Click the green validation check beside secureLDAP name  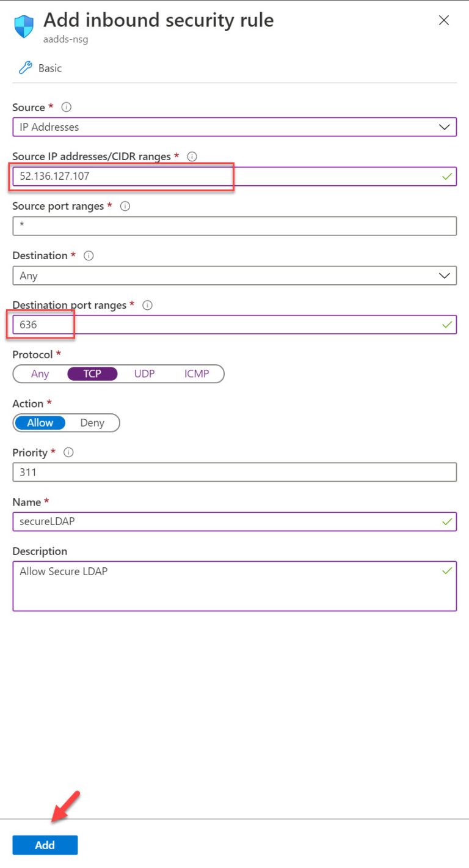pos(447,521)
